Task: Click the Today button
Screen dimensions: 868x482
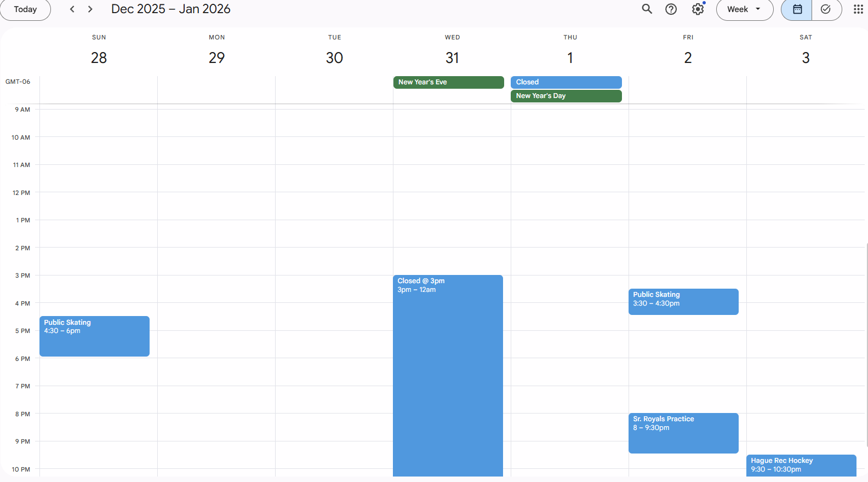Action: pos(25,9)
